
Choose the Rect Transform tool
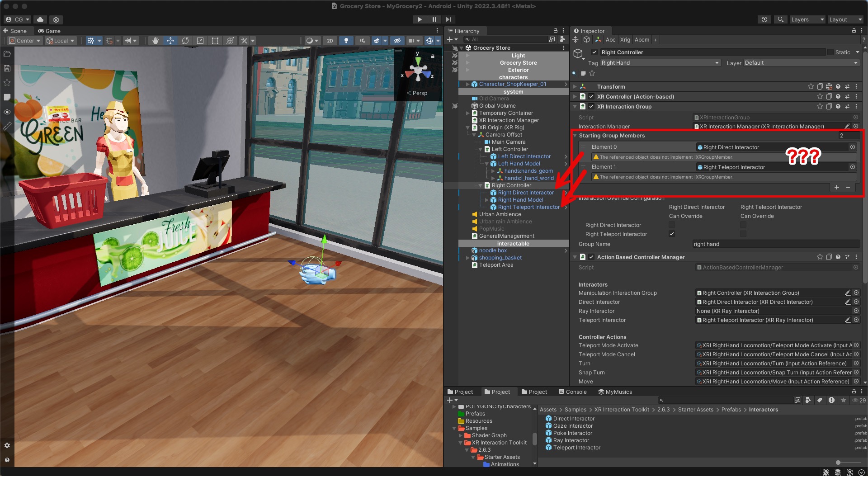point(215,41)
